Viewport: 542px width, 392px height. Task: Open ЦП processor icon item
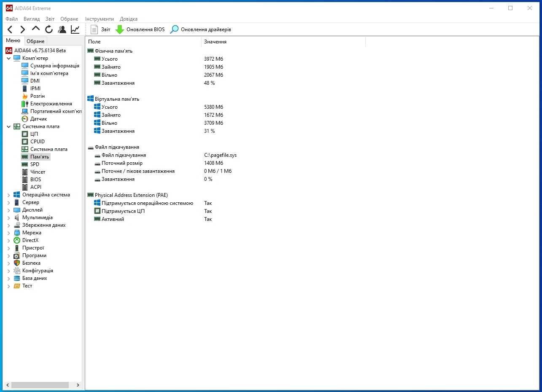click(x=25, y=134)
